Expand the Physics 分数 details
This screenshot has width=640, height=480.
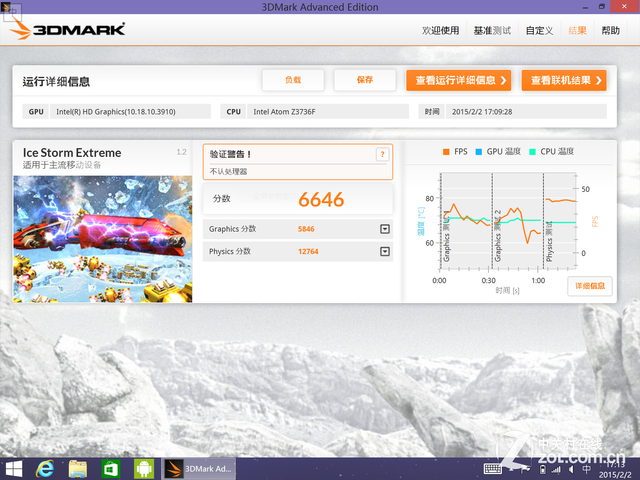click(385, 251)
